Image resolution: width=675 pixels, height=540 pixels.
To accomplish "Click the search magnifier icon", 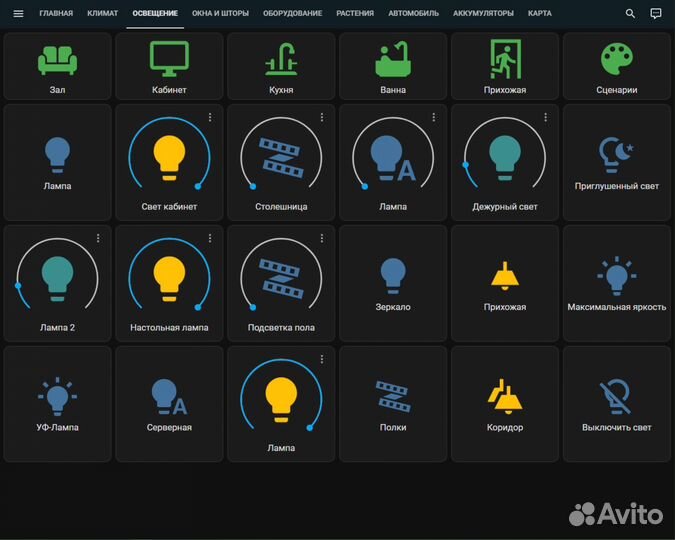I will pos(630,14).
